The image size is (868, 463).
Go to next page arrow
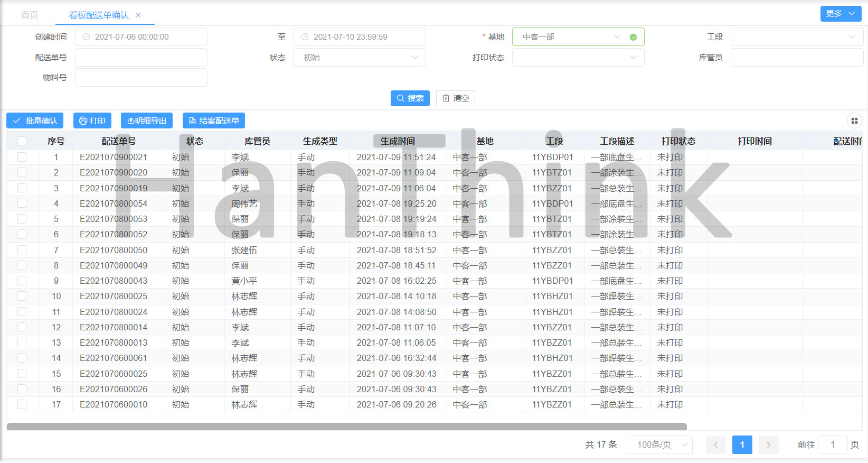coord(769,445)
